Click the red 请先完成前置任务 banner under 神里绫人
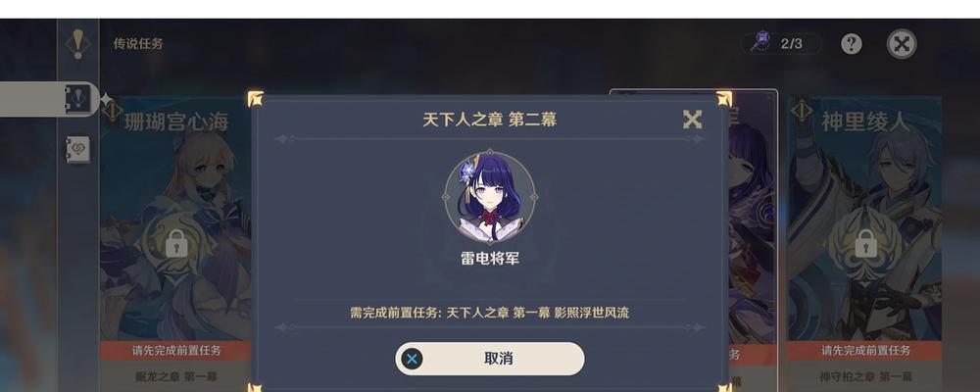980x392 pixels. click(865, 351)
